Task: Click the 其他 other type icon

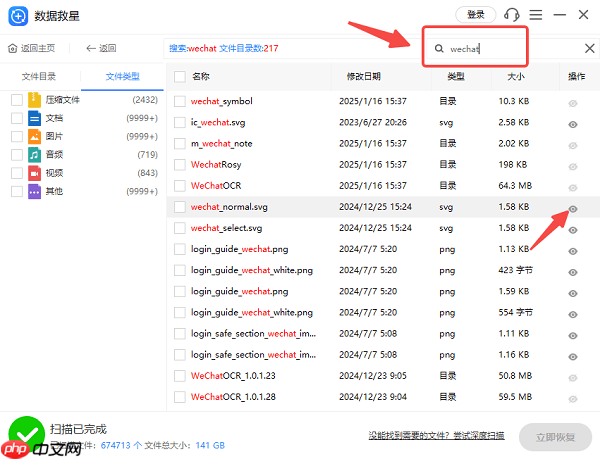Action: coord(34,191)
